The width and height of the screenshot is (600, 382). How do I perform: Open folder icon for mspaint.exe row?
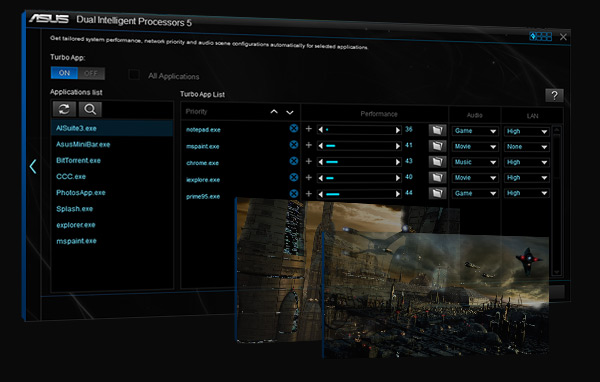click(437, 146)
